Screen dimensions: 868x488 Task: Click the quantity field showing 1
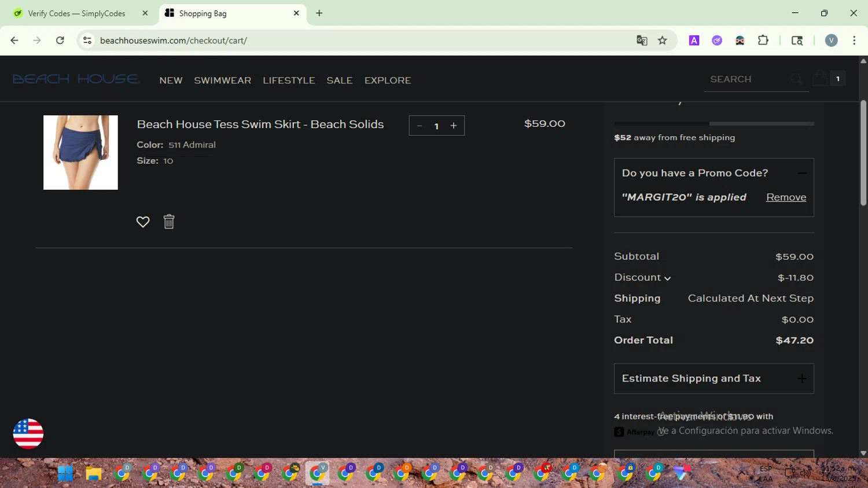tap(436, 126)
